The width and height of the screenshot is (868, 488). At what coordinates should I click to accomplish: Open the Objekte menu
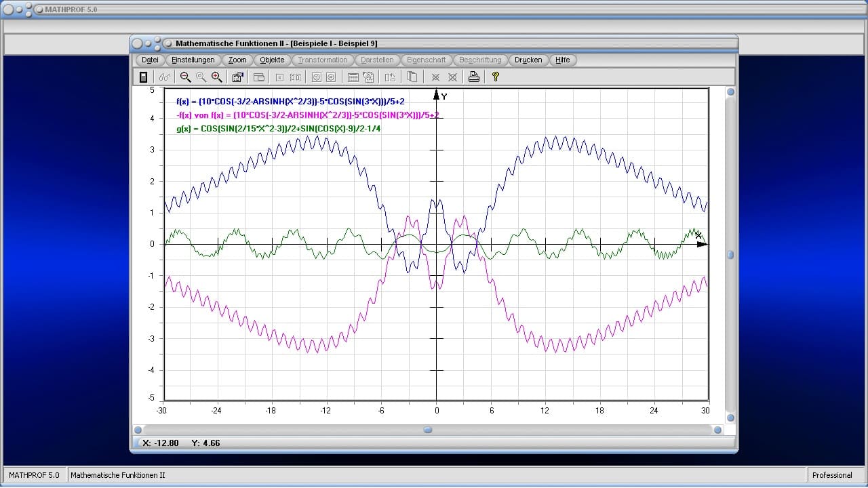pos(272,60)
